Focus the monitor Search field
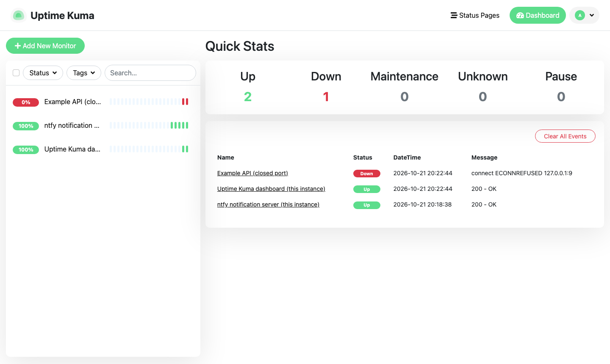 [150, 73]
